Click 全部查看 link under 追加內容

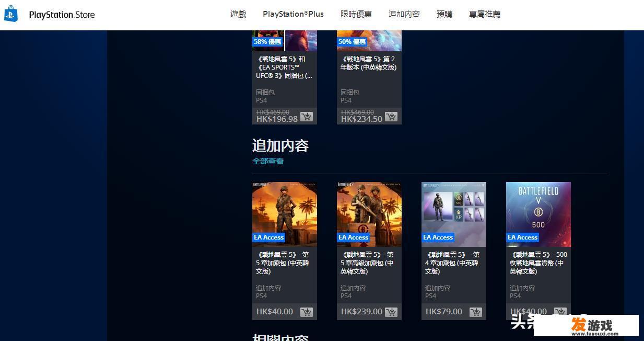(x=268, y=161)
